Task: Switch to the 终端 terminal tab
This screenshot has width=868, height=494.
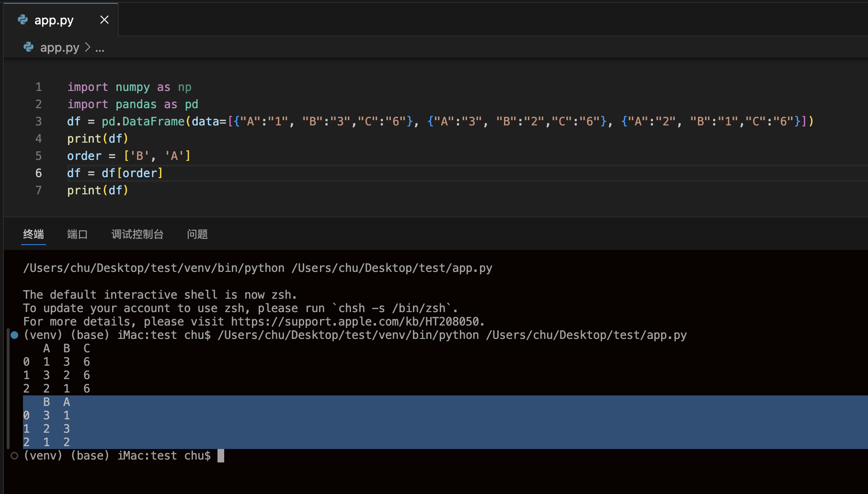Action: 34,234
